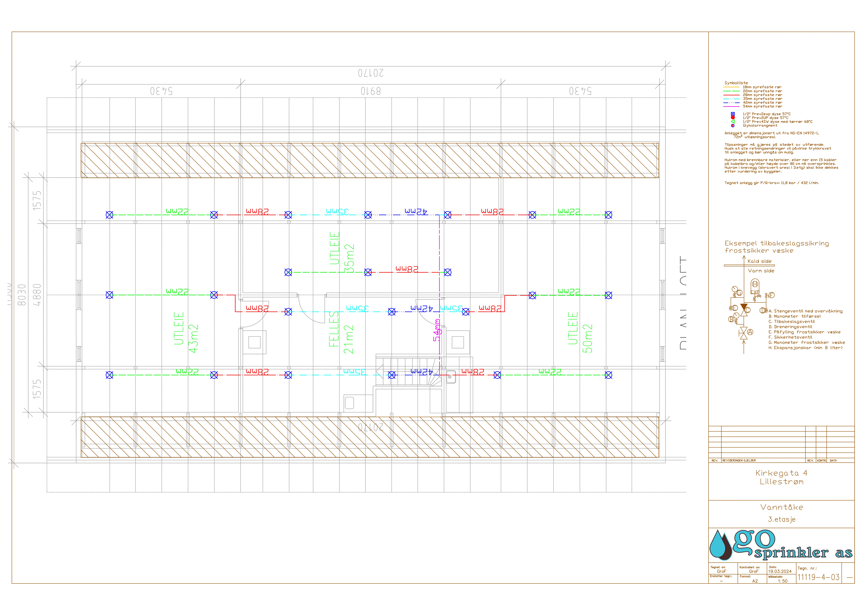
Task: Click the 'UTLEIE 50m2' room label
Action: click(580, 333)
